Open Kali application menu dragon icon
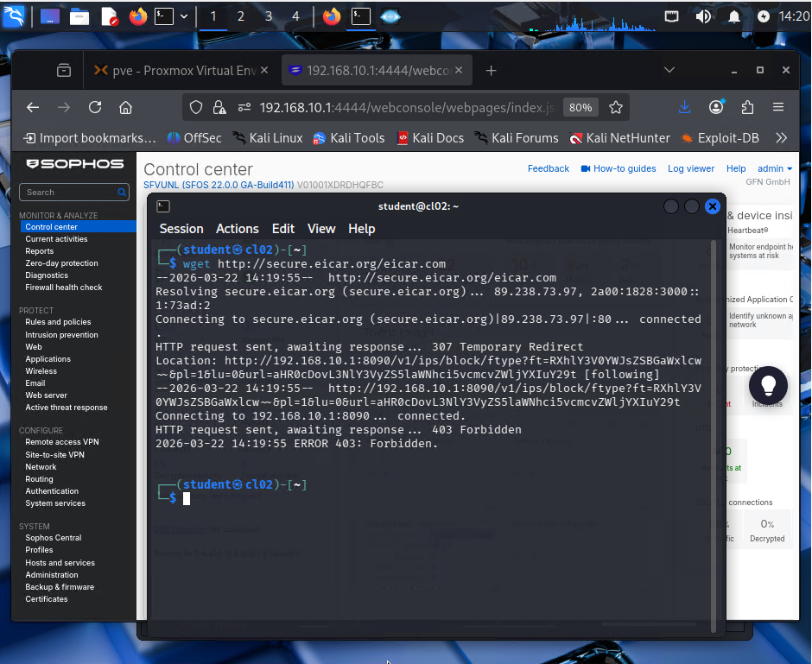This screenshot has width=812, height=664. (14, 16)
